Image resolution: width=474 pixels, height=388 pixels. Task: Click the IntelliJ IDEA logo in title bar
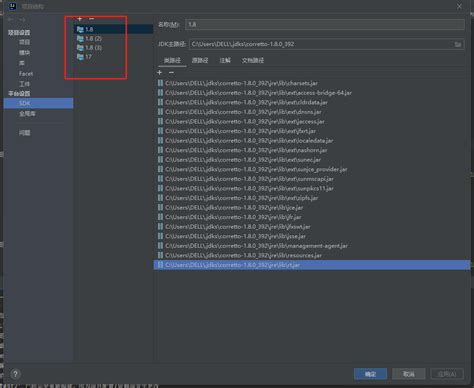[x=13, y=6]
